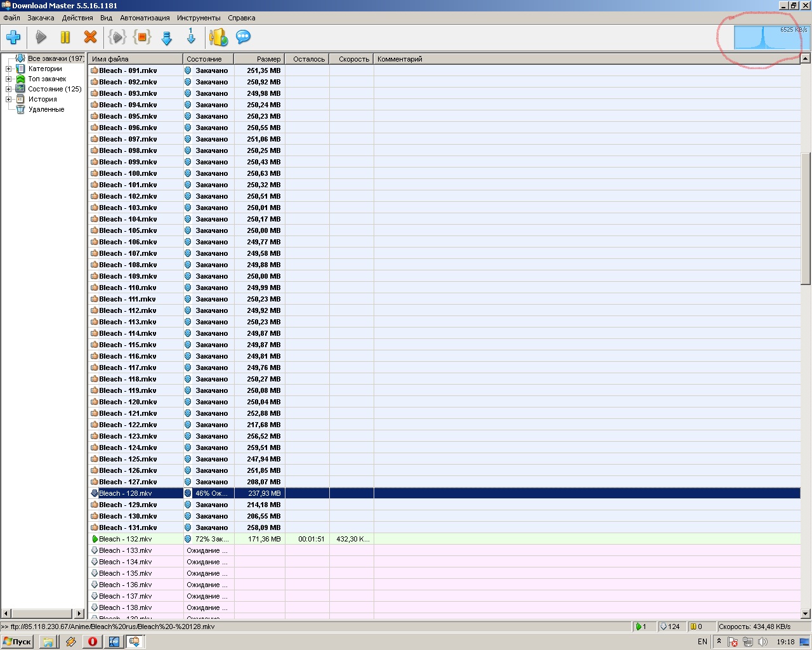Open История in the sidebar tree

[x=43, y=99]
